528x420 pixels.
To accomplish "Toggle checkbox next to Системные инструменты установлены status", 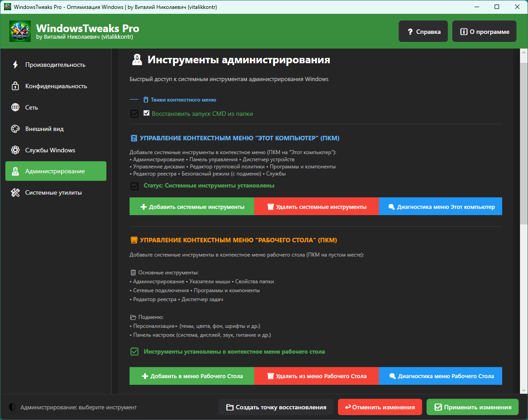I will click(134, 186).
